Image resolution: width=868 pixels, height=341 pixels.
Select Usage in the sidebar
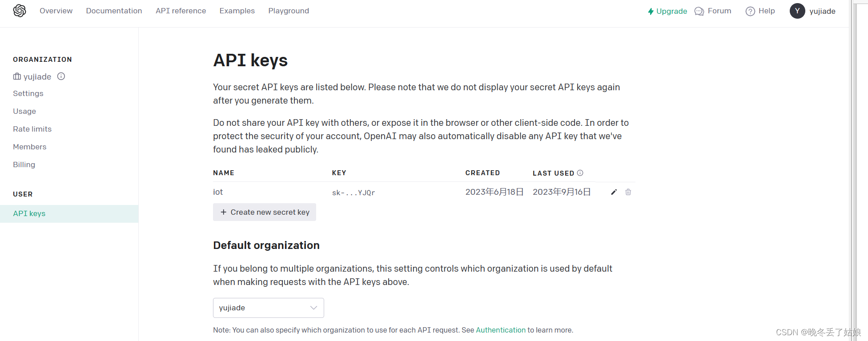pyautogui.click(x=24, y=111)
